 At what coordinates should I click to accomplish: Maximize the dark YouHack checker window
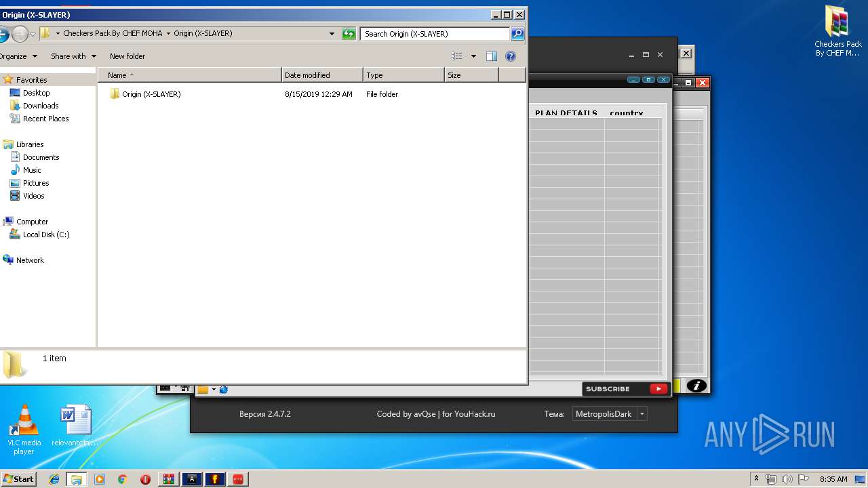tap(646, 54)
